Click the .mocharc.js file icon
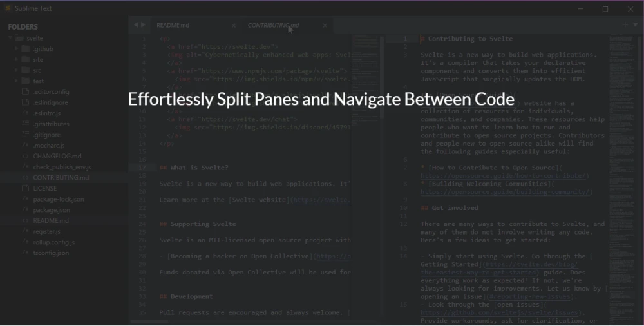The width and height of the screenshot is (644, 326). (26, 145)
